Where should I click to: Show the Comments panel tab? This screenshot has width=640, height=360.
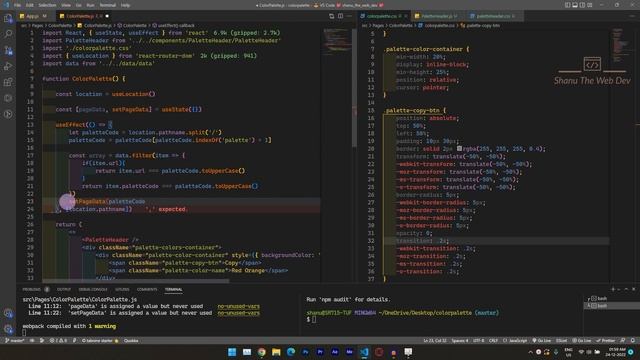pyautogui.click(x=147, y=289)
